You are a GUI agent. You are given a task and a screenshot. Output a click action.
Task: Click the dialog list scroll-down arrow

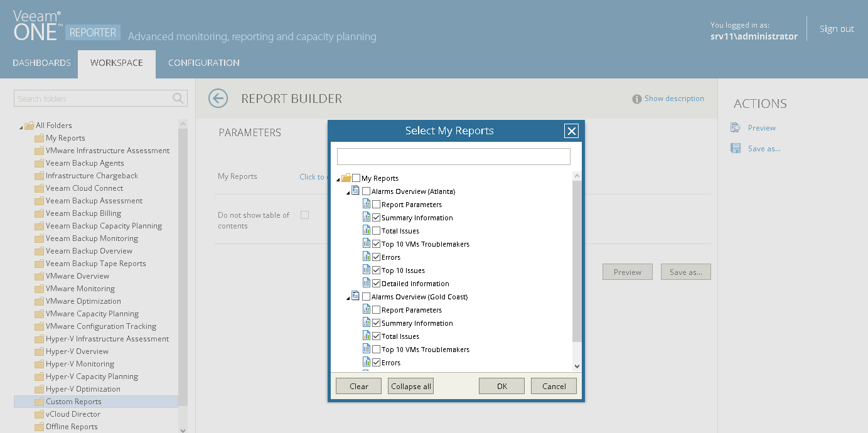pyautogui.click(x=577, y=366)
